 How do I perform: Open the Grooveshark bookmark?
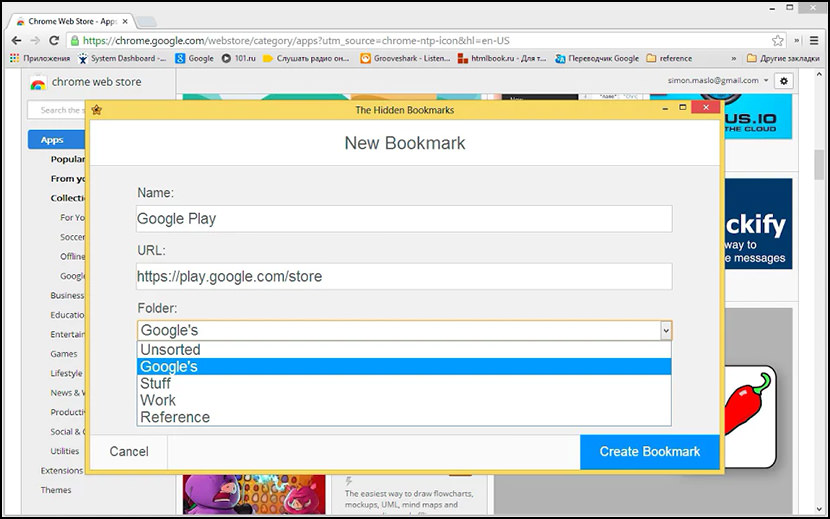tap(405, 58)
